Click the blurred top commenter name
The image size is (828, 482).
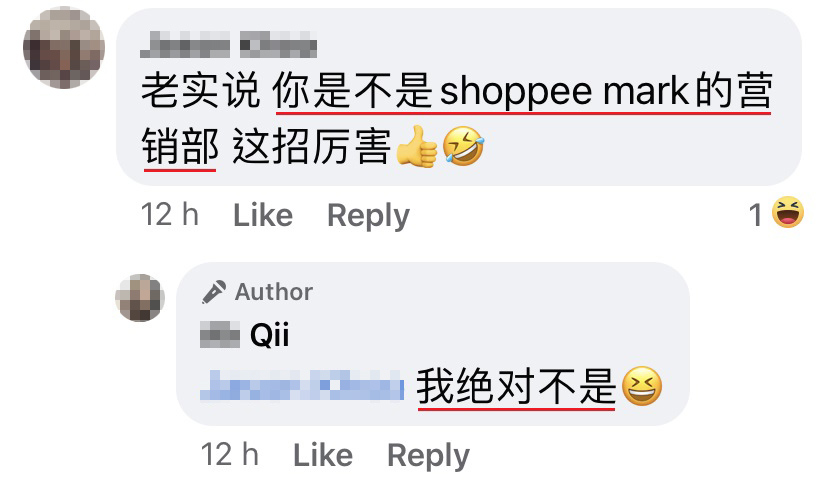229,44
